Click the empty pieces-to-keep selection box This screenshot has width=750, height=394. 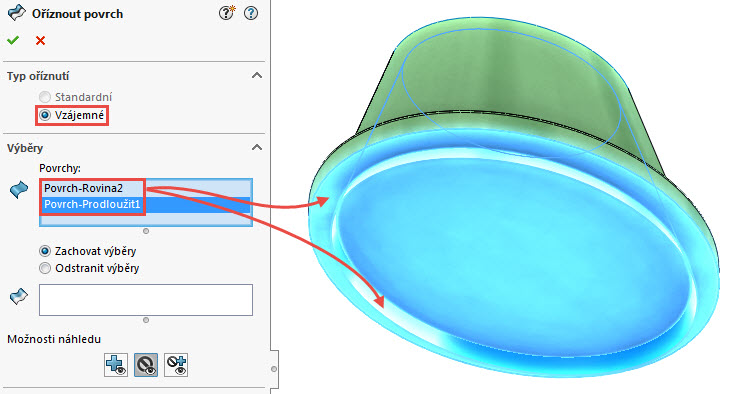[146, 300]
